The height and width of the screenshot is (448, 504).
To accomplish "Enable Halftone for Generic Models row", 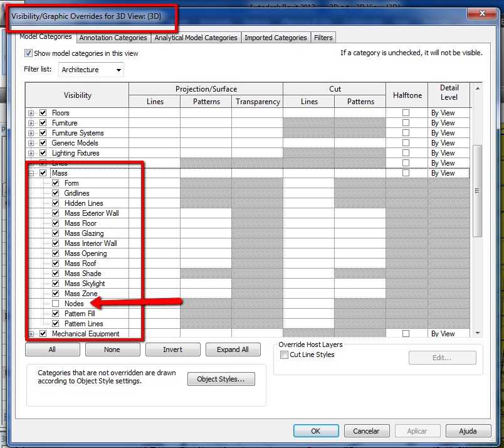I will (406, 142).
